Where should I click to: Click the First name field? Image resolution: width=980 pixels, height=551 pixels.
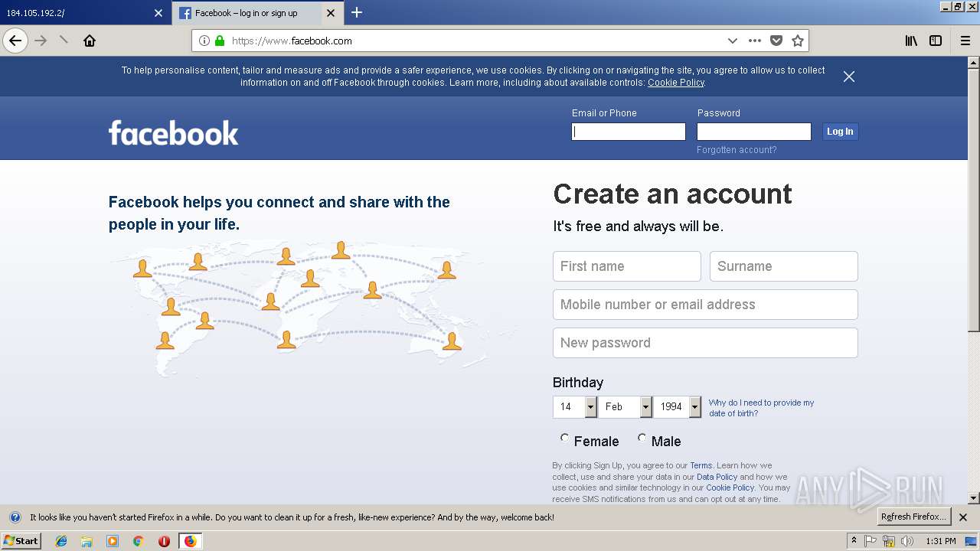[x=627, y=266]
